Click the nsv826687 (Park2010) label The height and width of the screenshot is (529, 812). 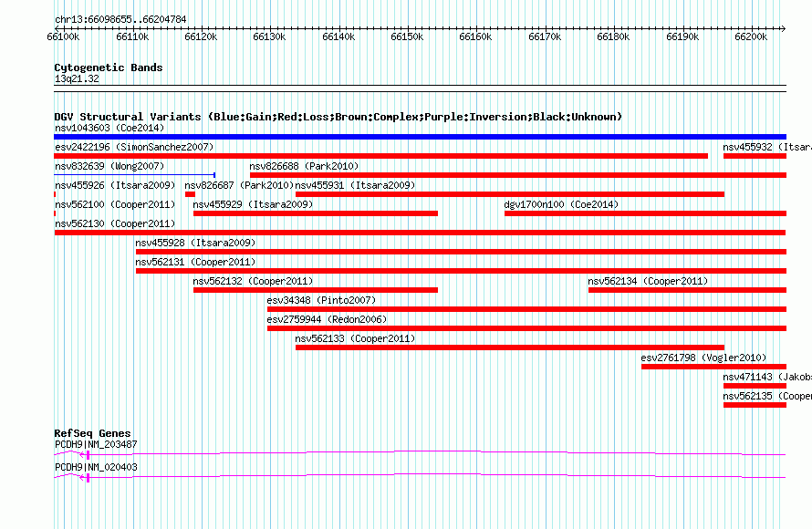tap(239, 185)
